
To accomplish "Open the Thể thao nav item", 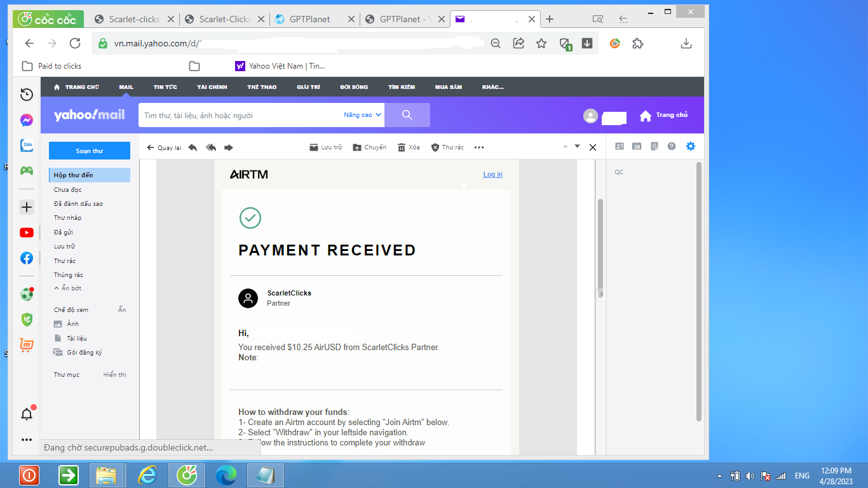I will coord(262,87).
